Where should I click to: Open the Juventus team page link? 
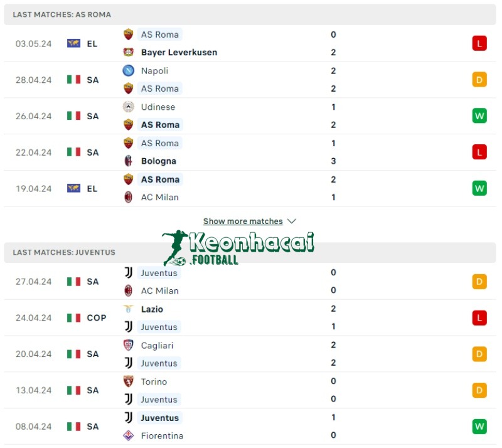click(x=159, y=273)
